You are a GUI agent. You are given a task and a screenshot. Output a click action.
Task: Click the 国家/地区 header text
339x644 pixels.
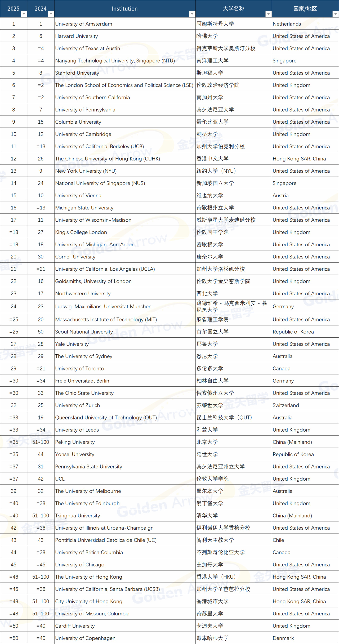(x=305, y=9)
